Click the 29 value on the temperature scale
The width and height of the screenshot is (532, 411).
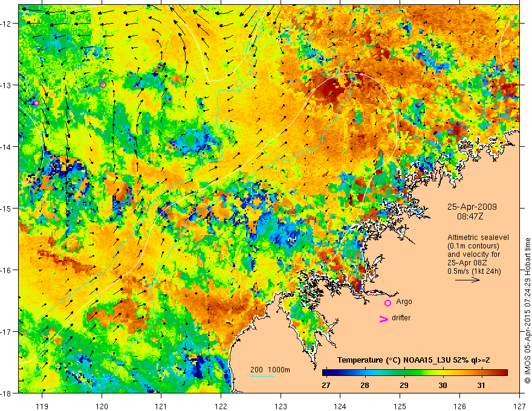coord(404,385)
